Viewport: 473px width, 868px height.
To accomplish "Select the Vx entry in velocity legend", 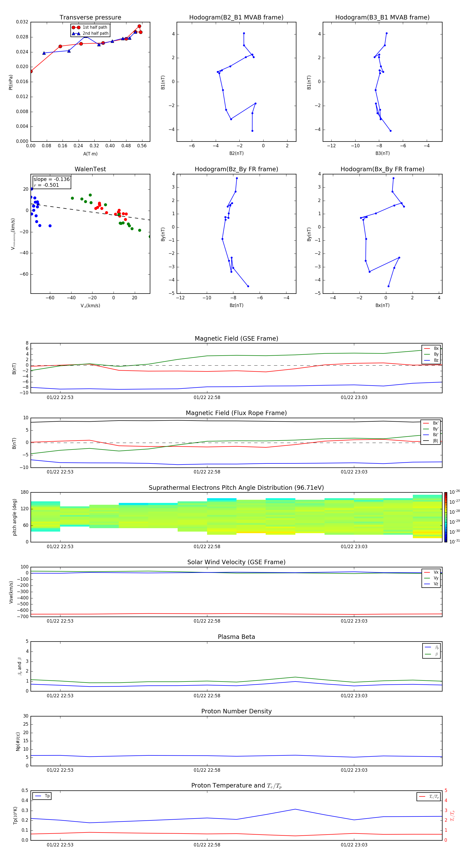I will point(431,572).
